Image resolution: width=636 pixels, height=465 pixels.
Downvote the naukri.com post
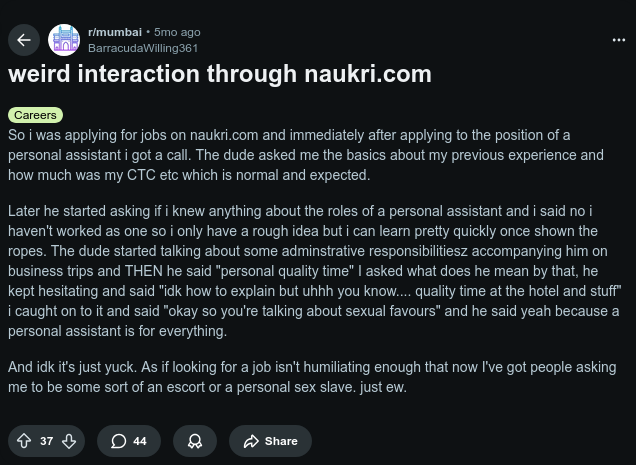(x=69, y=441)
